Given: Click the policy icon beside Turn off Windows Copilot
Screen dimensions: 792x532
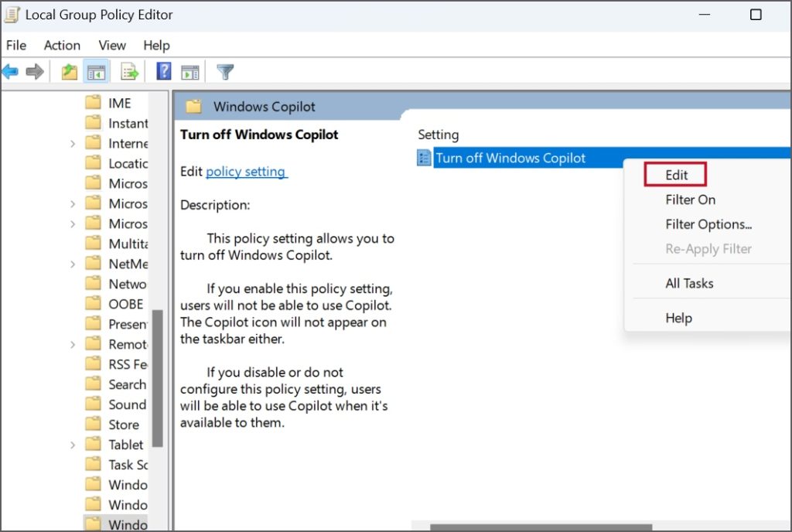Looking at the screenshot, I should (424, 158).
